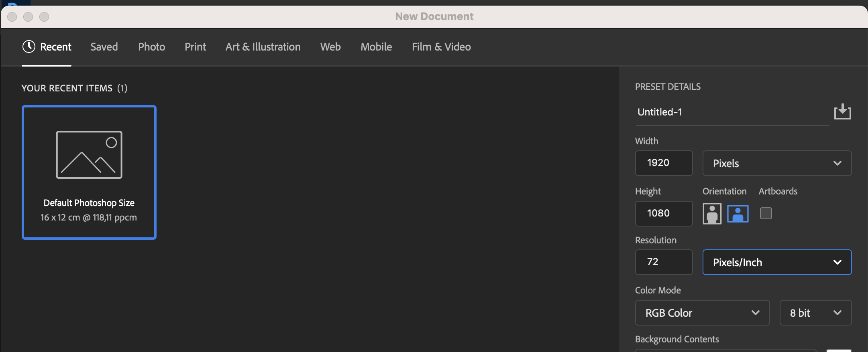
Task: Click the PRESET DETAILS heading
Action: click(668, 87)
